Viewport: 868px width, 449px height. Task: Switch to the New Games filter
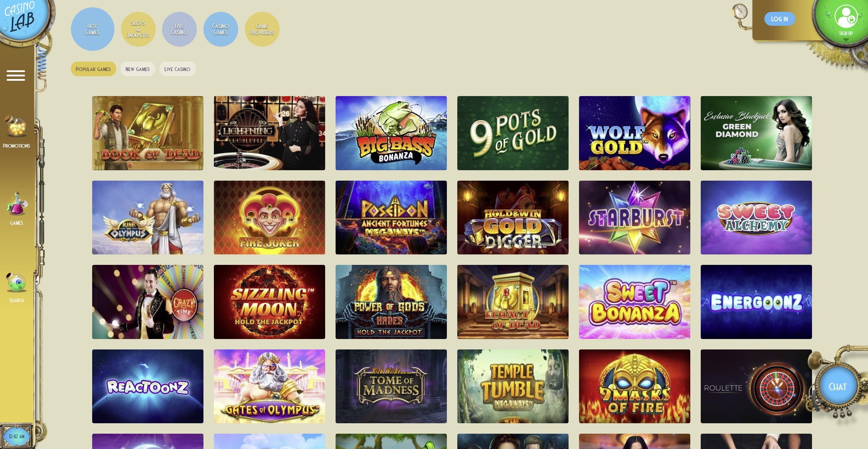click(x=138, y=69)
